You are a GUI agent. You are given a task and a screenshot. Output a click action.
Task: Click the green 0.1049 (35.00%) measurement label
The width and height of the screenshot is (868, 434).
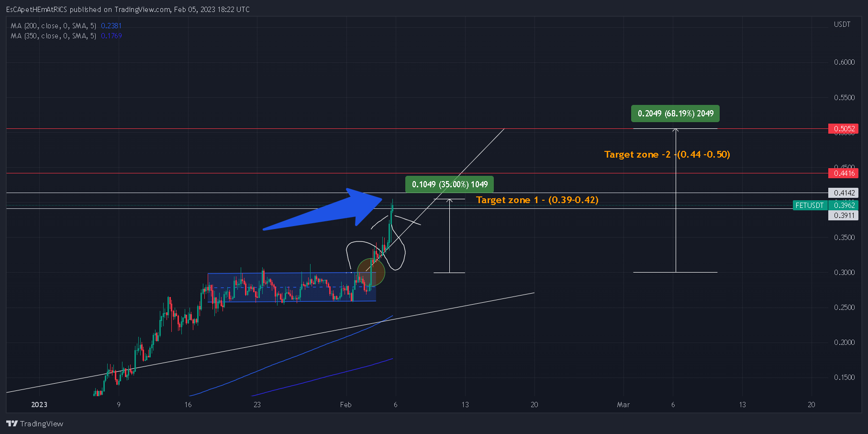pyautogui.click(x=450, y=184)
